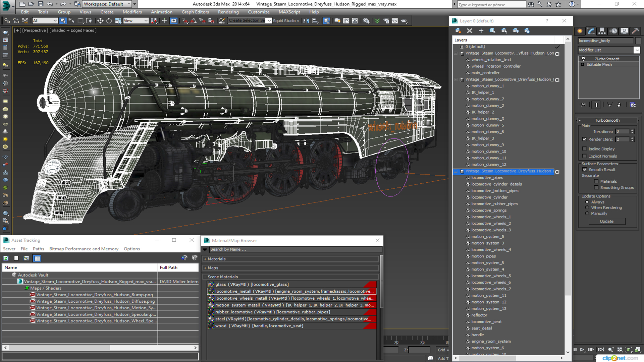This screenshot has width=644, height=362.
Task: Click the Save File icon
Action: (41, 4)
